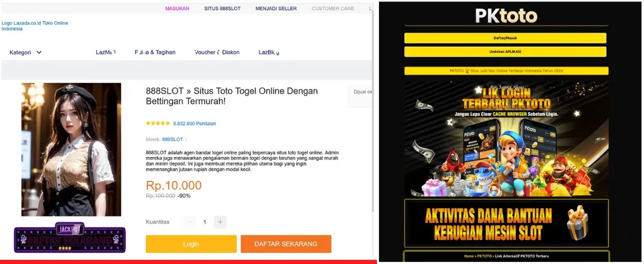Click the five-star rating icons
Image resolution: width=644 pixels, height=264 pixels.
158,123
